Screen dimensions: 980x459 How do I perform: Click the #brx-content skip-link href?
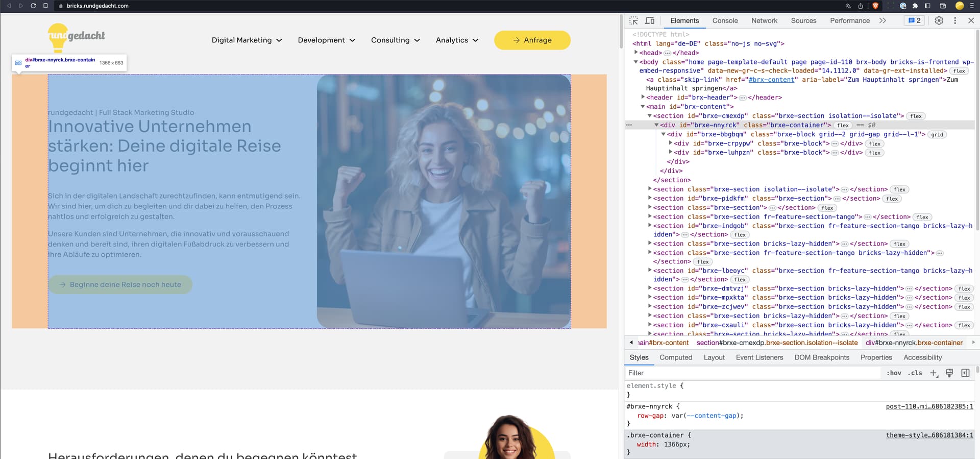tap(771, 80)
